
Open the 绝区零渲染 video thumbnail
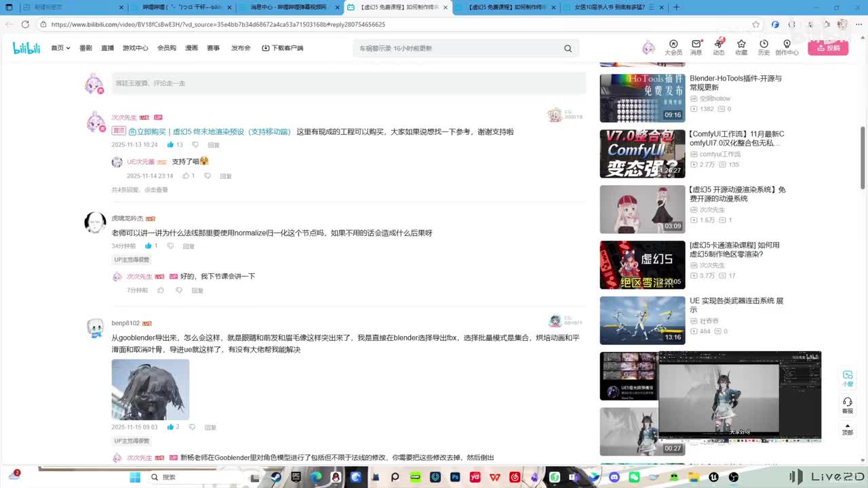point(642,264)
